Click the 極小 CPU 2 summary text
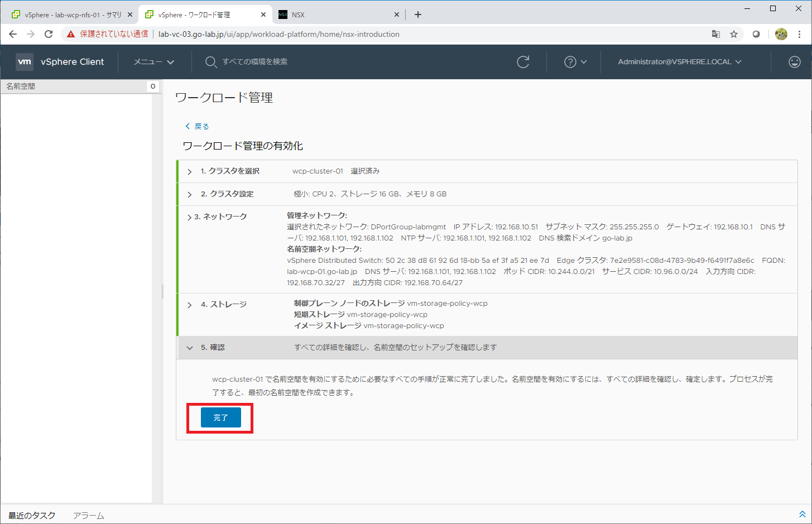 pyautogui.click(x=370, y=194)
